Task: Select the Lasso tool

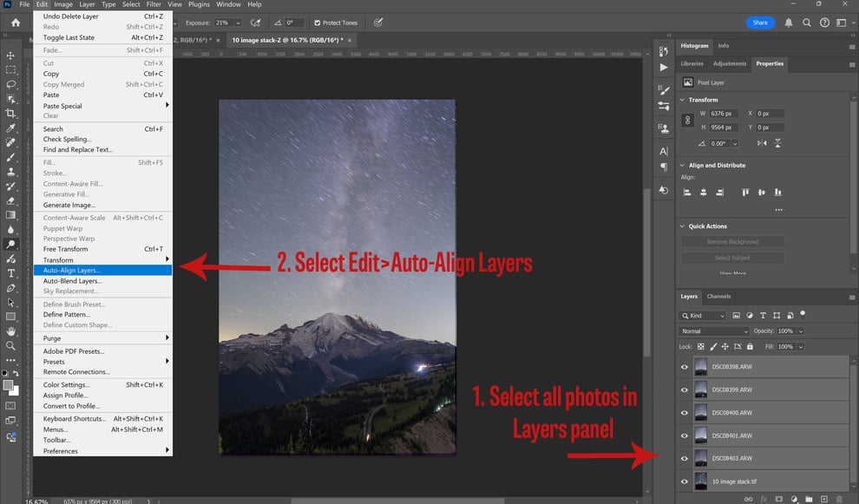Action: pyautogui.click(x=10, y=84)
